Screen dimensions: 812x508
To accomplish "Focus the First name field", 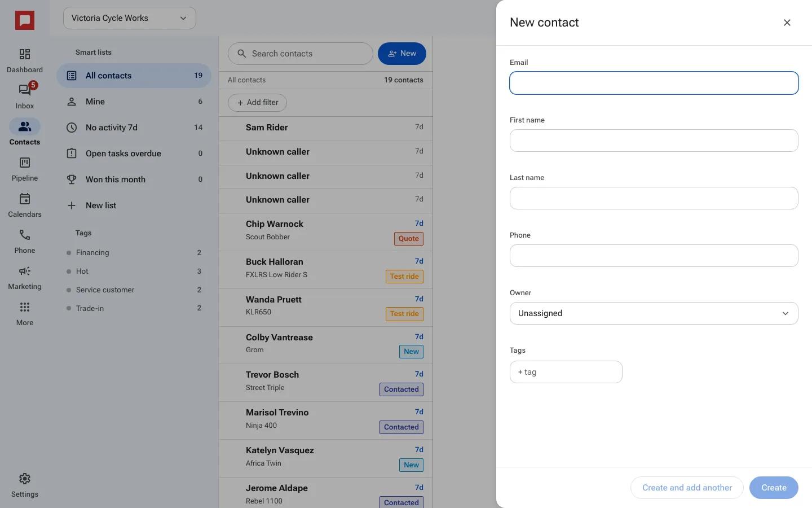I will [x=654, y=141].
